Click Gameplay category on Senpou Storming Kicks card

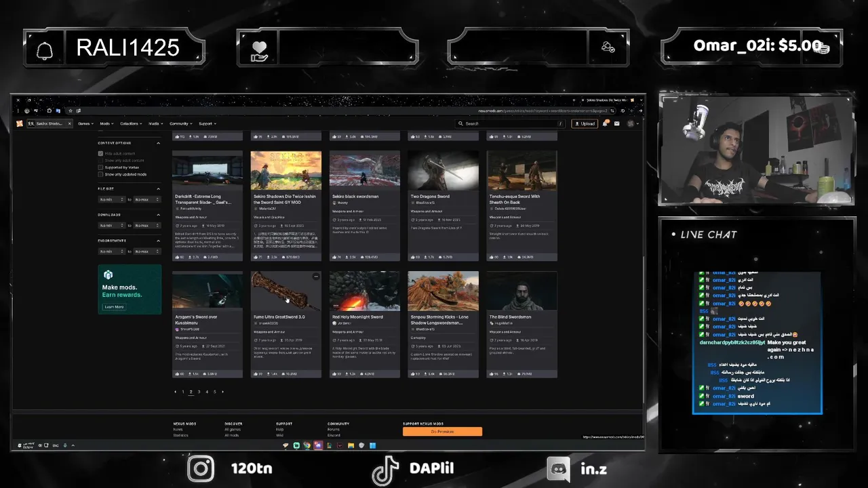420,337
